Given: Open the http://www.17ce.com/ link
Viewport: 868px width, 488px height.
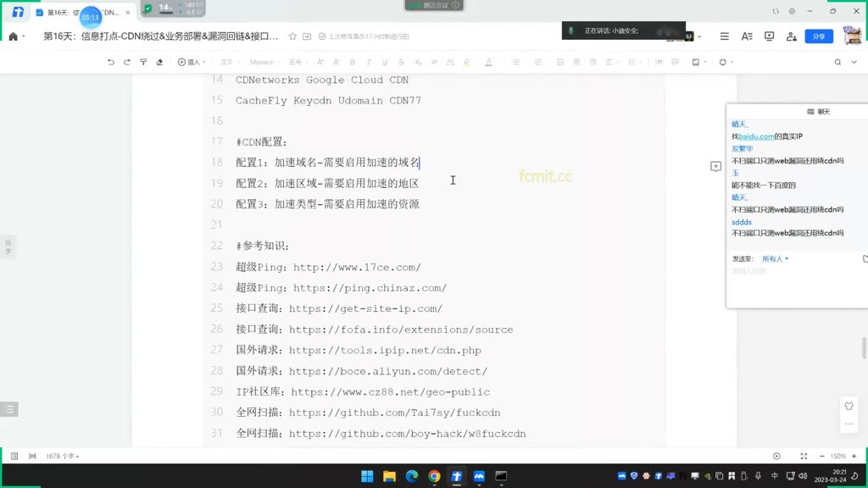Looking at the screenshot, I should point(357,267).
